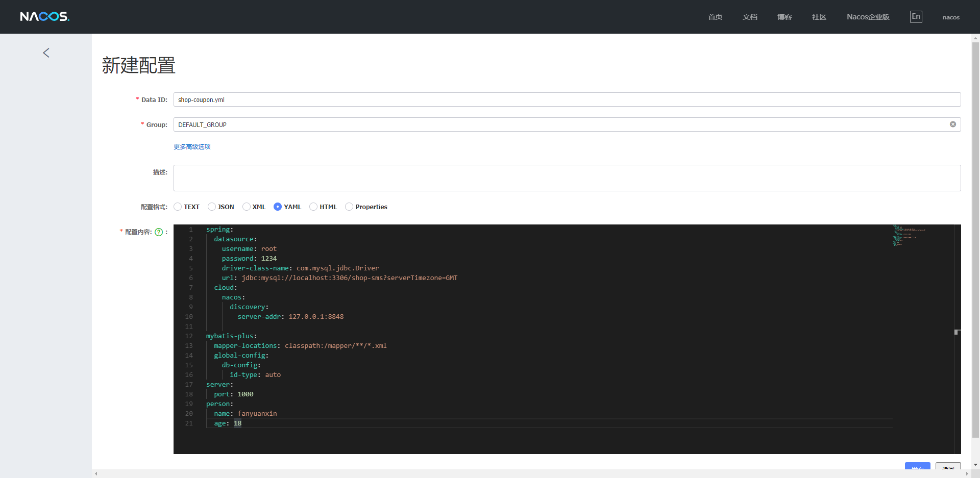980x478 pixels.
Task: Click the horizontal scrollbar right arrow
Action: pos(967,474)
